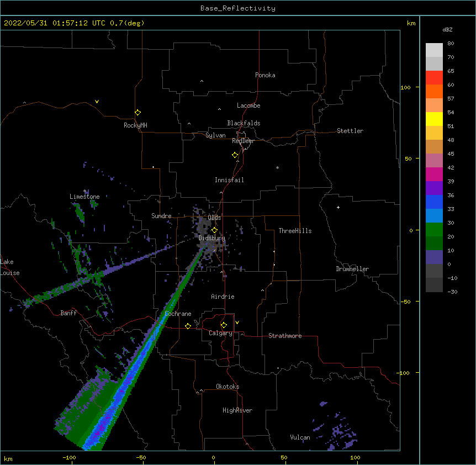Select the ThreeHills label
Screen dimensions: 476x465
295,231
